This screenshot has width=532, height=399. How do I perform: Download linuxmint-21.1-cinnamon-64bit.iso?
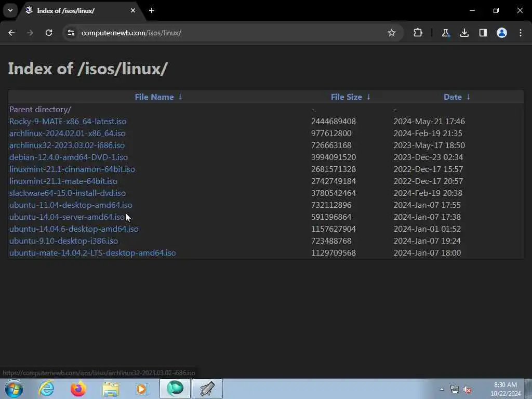pyautogui.click(x=72, y=169)
